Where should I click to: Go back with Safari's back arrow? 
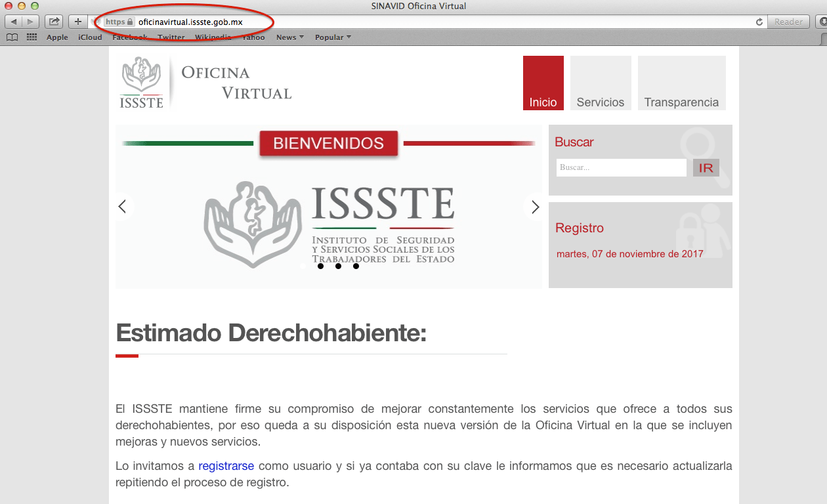(14, 22)
